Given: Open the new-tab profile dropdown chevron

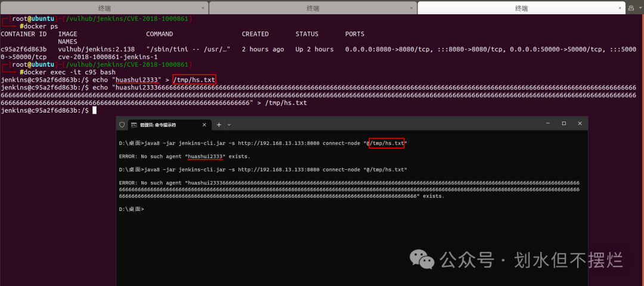Looking at the screenshot, I should pyautogui.click(x=229, y=125).
